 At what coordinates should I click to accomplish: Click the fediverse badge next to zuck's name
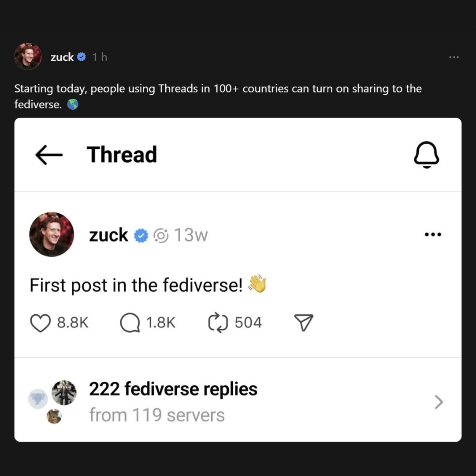(x=162, y=235)
